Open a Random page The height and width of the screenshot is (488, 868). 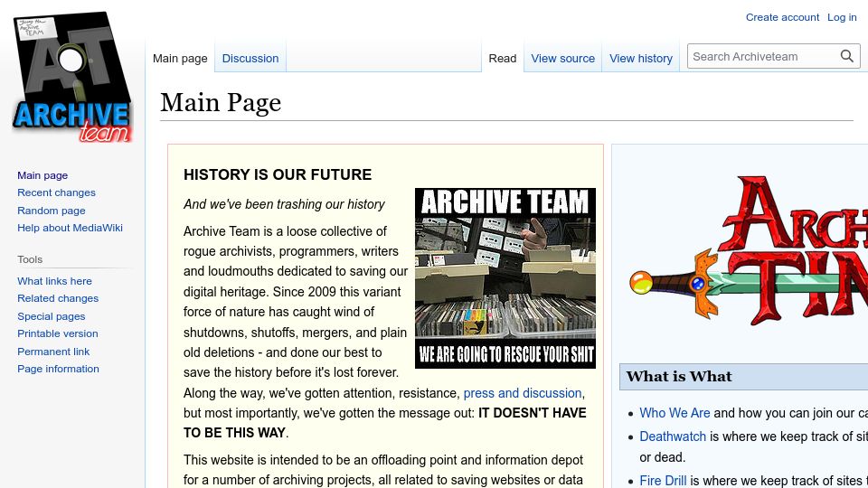point(52,211)
